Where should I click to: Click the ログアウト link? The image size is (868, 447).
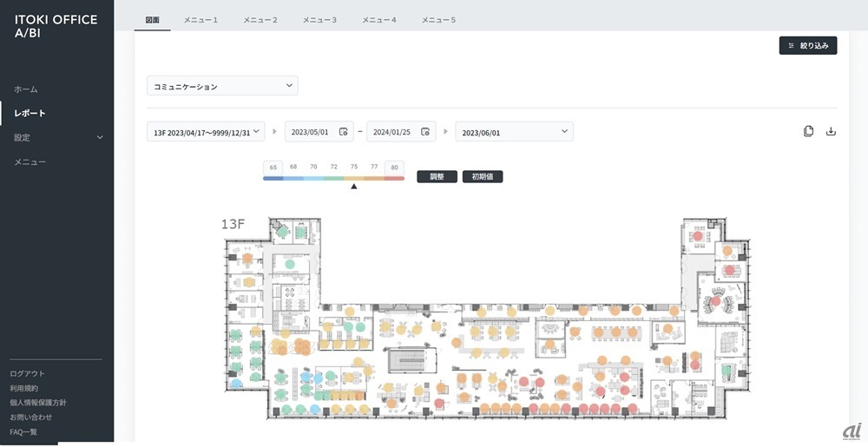coord(28,373)
